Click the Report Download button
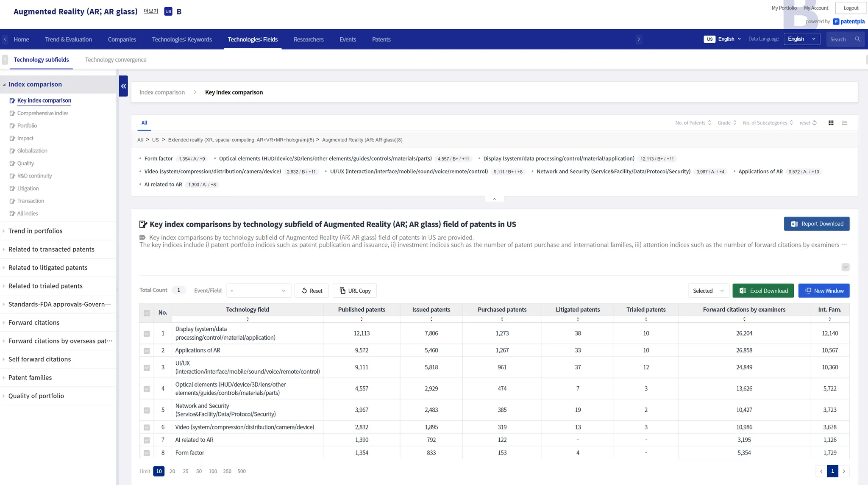868x485 pixels. pyautogui.click(x=816, y=224)
